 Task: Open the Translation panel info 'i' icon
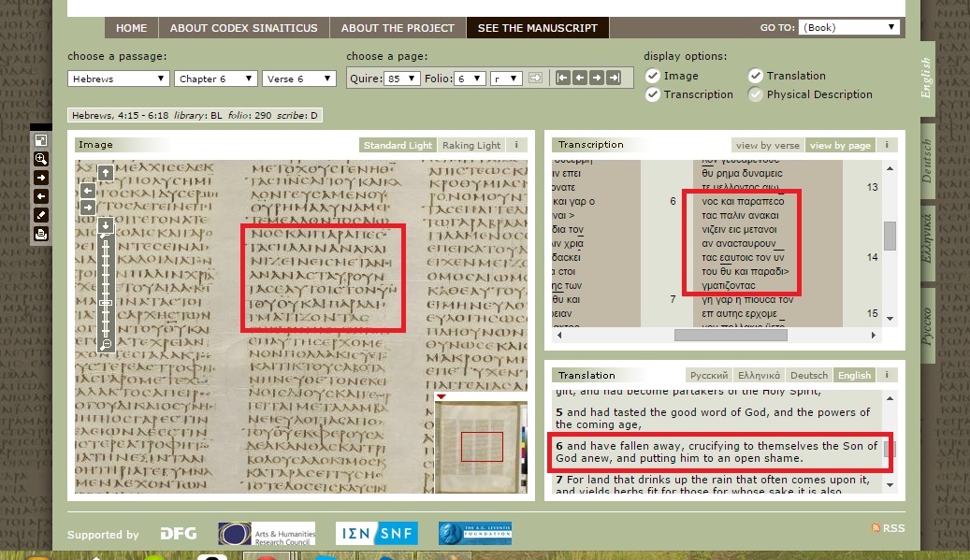click(x=887, y=375)
